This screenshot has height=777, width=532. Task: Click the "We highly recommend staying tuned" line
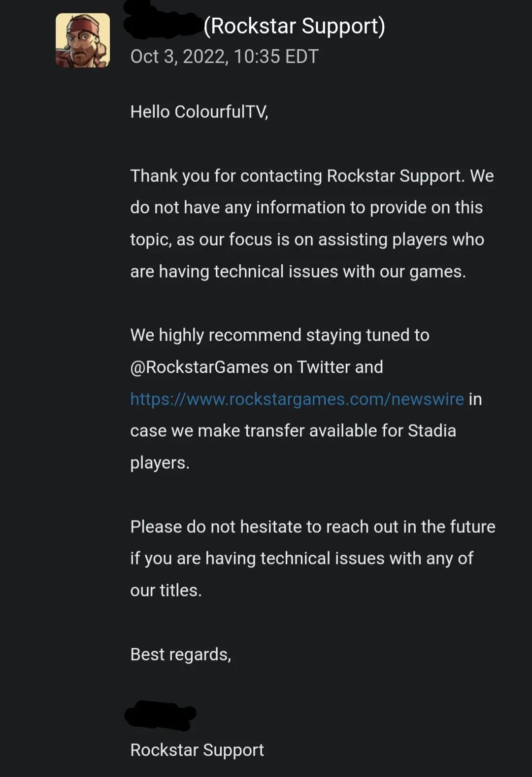pyautogui.click(x=279, y=335)
